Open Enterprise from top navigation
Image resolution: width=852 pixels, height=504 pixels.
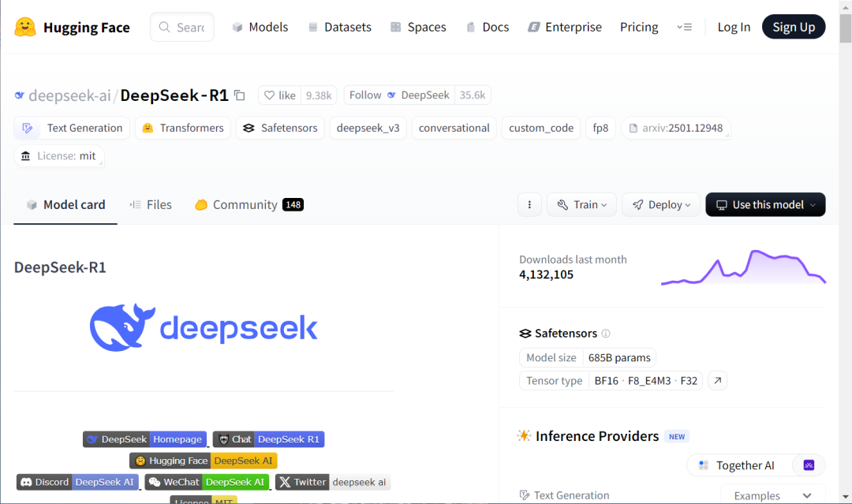point(565,27)
